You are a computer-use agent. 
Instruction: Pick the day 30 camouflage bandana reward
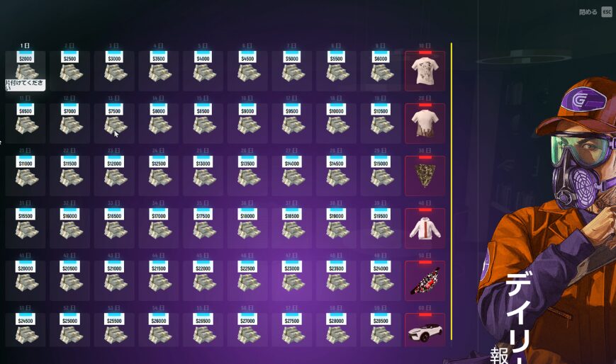[x=425, y=175]
